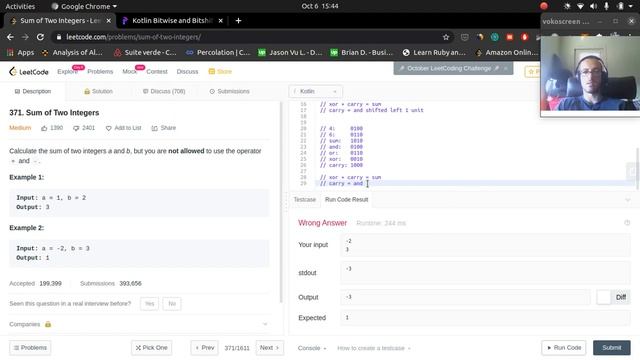Viewport: 640px width, 360px height.
Task: Click the Share icon for the problem
Action: [x=154, y=128]
